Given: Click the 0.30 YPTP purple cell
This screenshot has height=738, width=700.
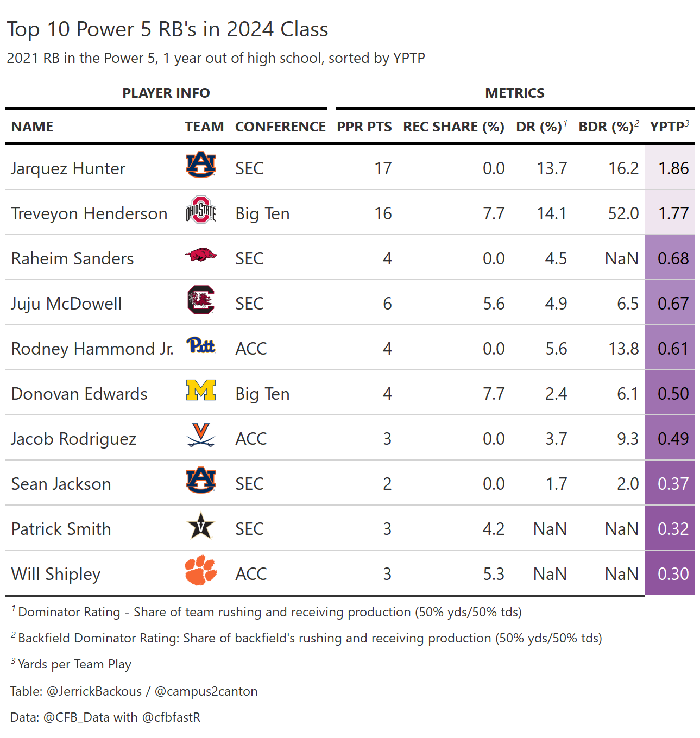Looking at the screenshot, I should pos(670,573).
